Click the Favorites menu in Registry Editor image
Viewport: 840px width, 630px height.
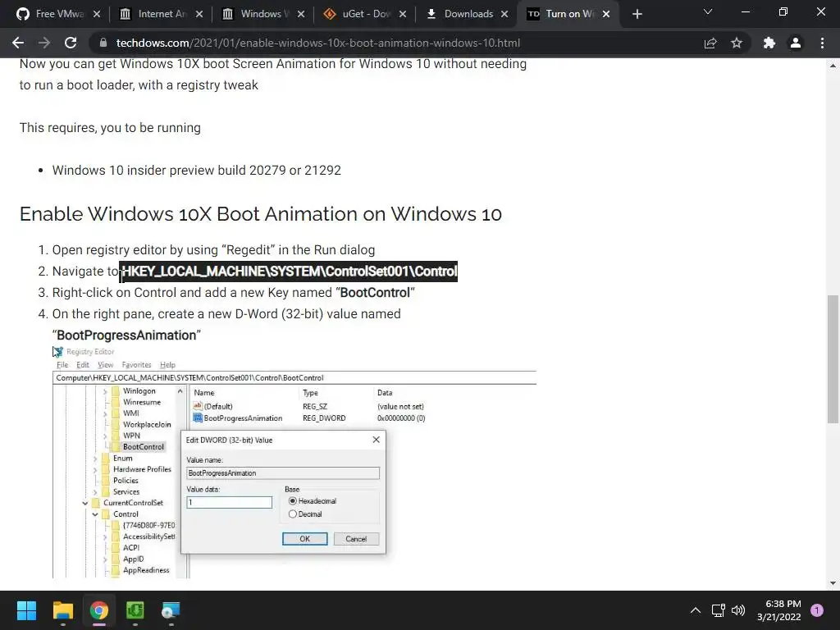point(136,365)
